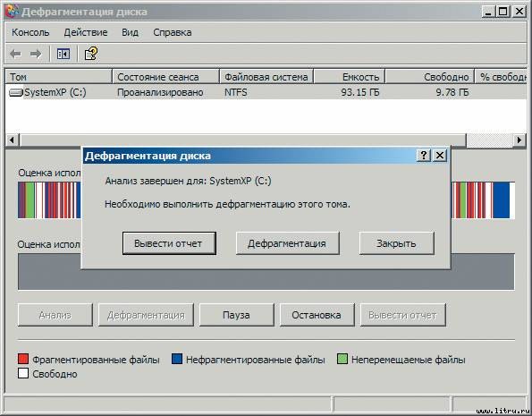Click the Закрыть button

coord(397,243)
